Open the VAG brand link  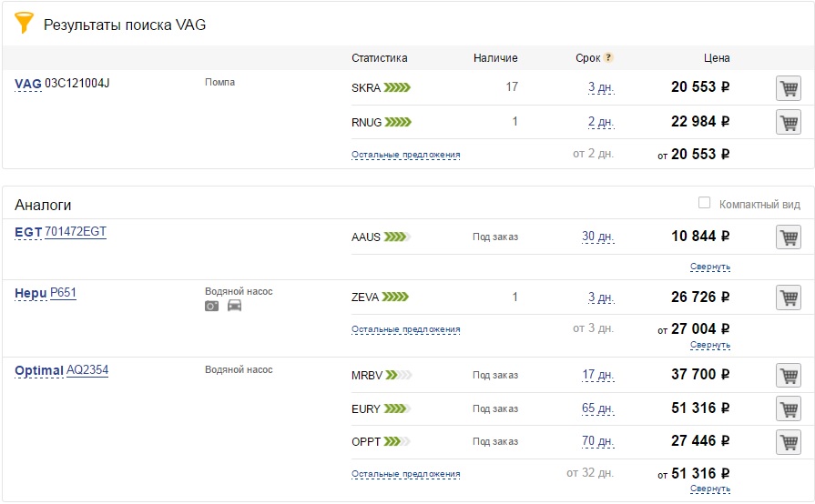28,84
